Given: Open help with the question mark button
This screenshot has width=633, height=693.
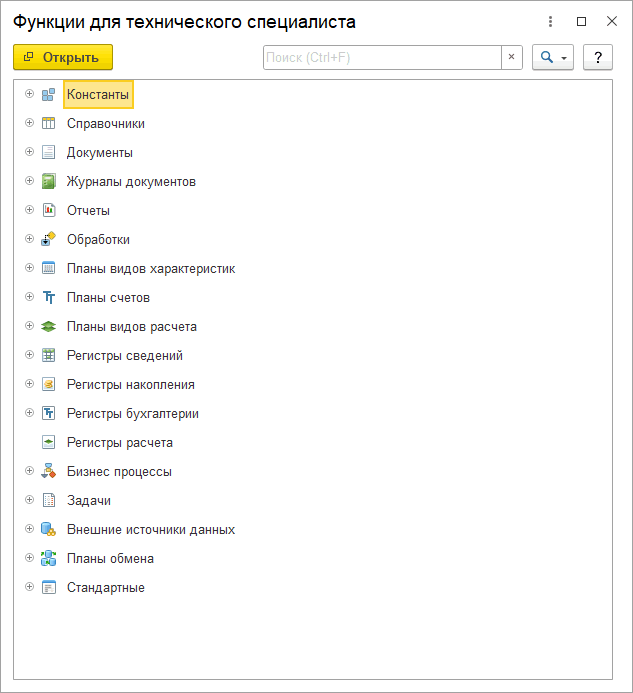Looking at the screenshot, I should click(x=598, y=57).
